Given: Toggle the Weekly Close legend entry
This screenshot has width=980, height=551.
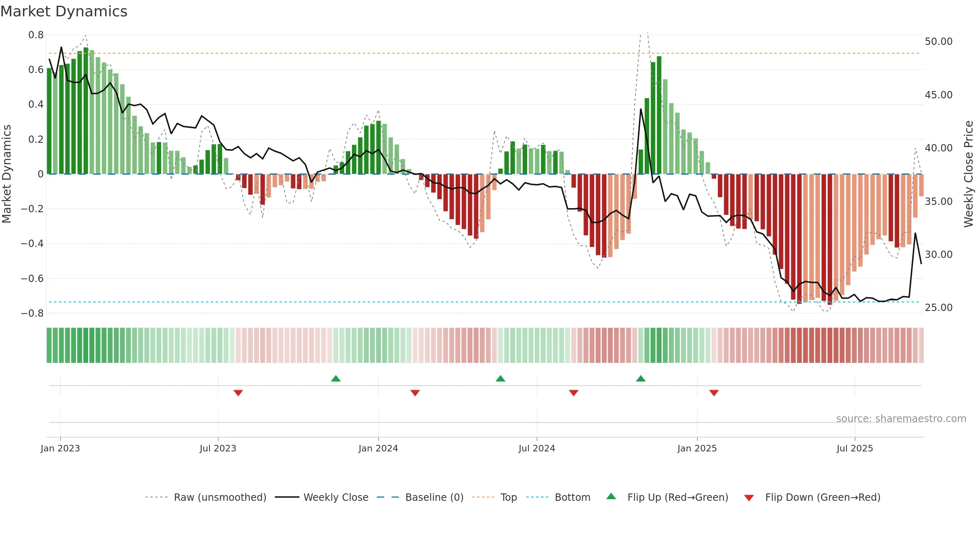Looking at the screenshot, I should [x=321, y=497].
